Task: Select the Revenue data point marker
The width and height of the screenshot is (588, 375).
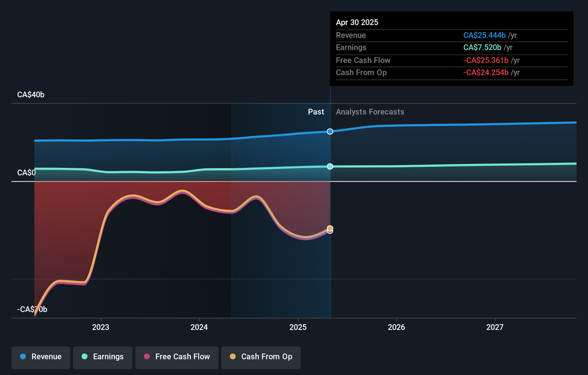Action: [330, 131]
